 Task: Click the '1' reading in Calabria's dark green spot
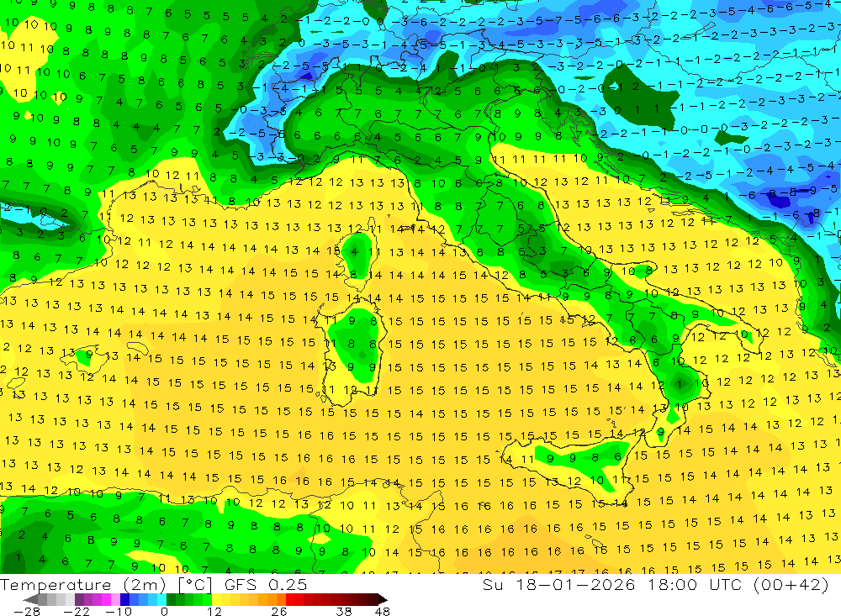click(680, 384)
